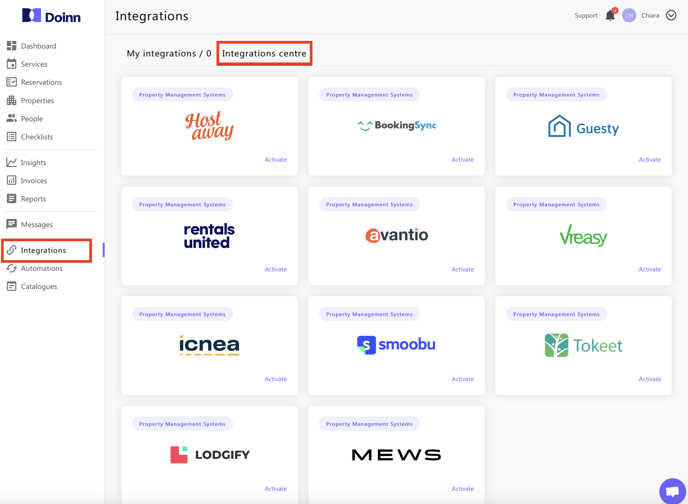Viewport: 688px width, 504px height.
Task: Open Dashboard icon in sidebar
Action: tap(12, 46)
